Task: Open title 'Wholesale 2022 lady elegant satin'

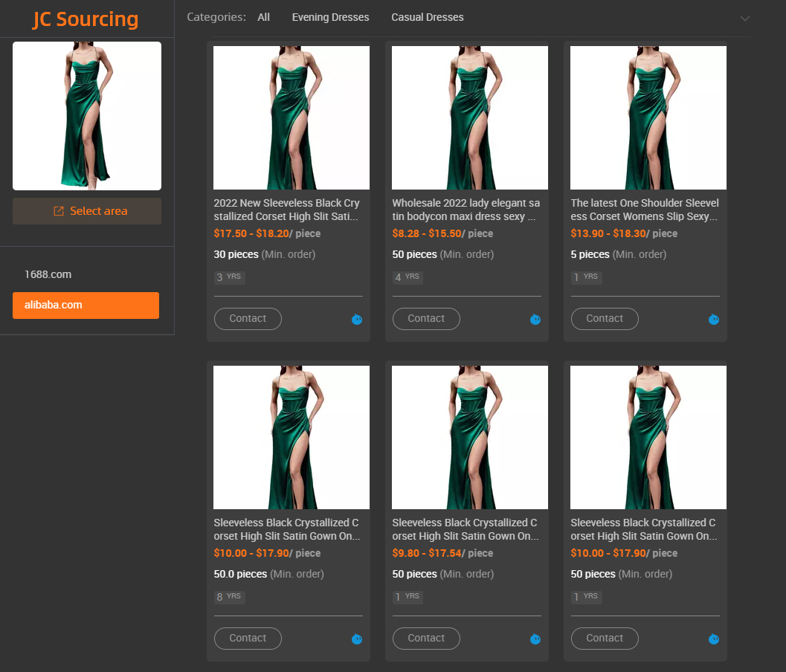Action: (x=466, y=210)
